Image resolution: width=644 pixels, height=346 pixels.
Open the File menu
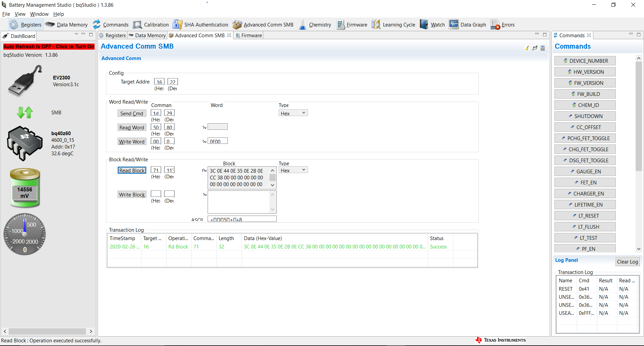(6, 14)
